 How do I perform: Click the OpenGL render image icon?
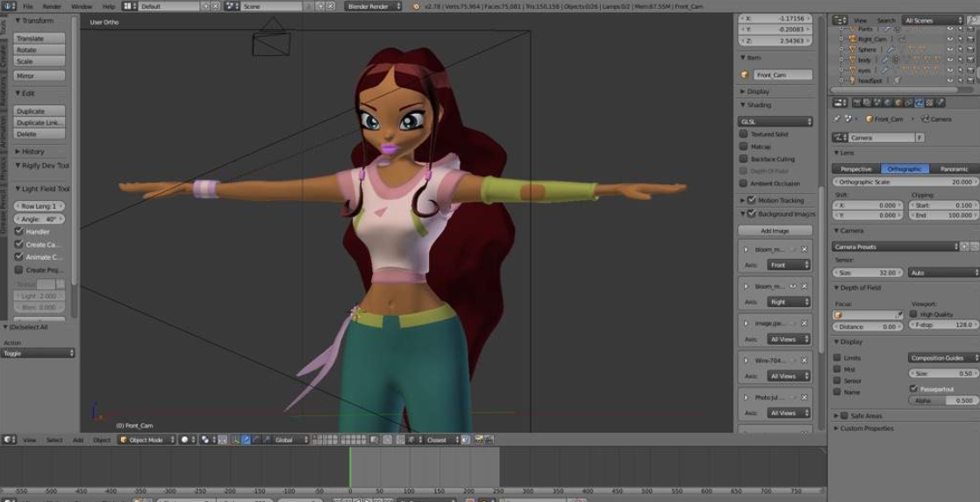click(x=479, y=440)
